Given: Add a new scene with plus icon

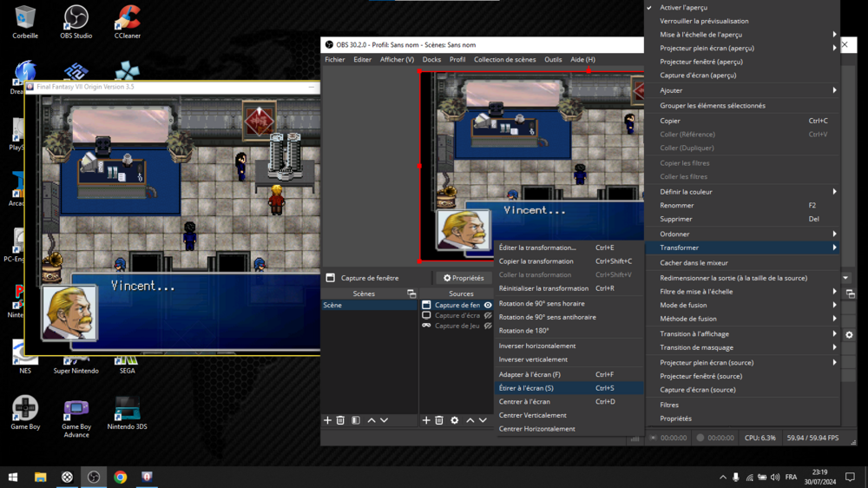Looking at the screenshot, I should click(x=328, y=420).
